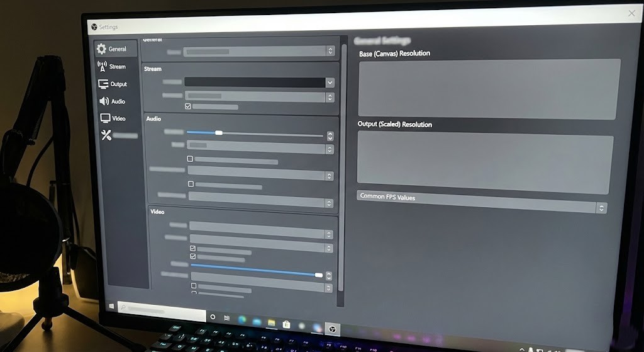Open the Windows Start menu
The width and height of the screenshot is (644, 352).
111,307
